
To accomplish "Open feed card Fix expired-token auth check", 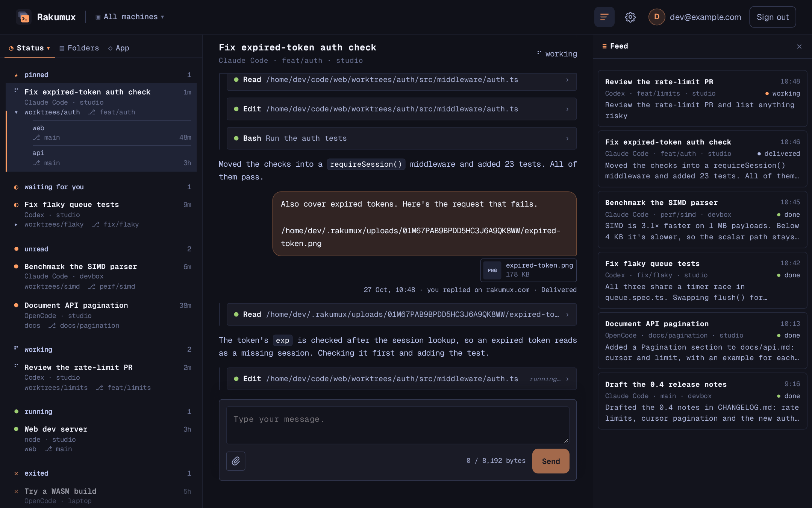I will 702,159.
